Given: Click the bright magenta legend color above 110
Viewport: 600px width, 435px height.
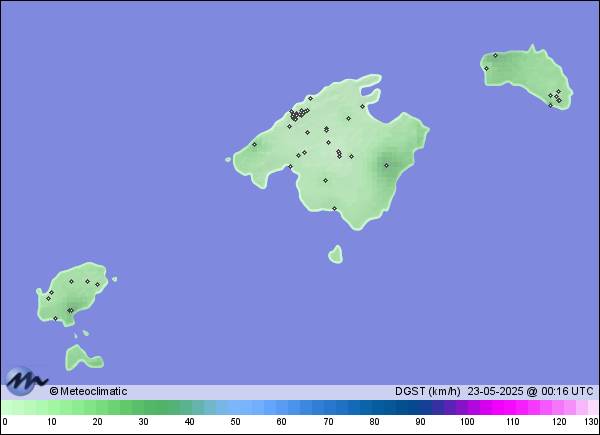Looking at the screenshot, I should pos(509,407).
